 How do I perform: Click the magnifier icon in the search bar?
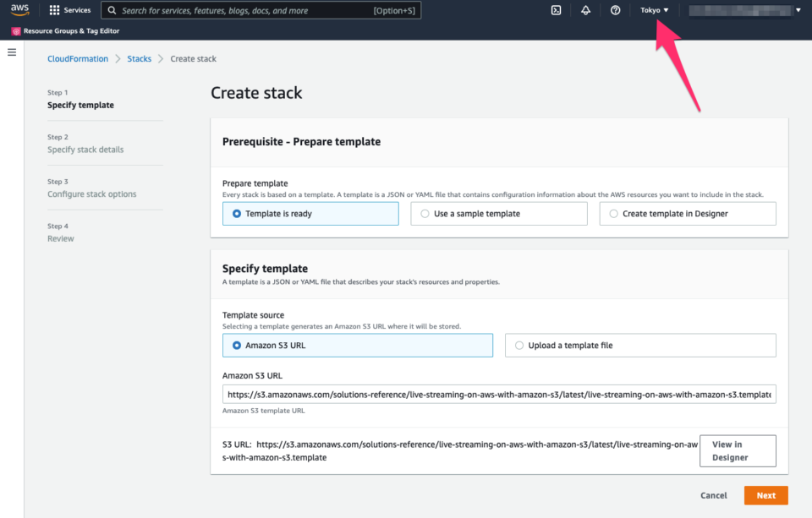coord(112,10)
